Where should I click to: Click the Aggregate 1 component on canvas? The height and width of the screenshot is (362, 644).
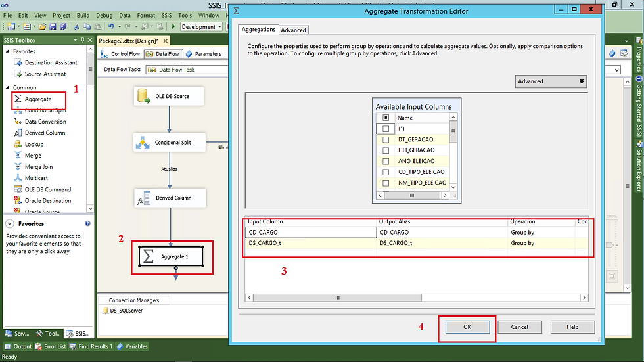pos(172,256)
